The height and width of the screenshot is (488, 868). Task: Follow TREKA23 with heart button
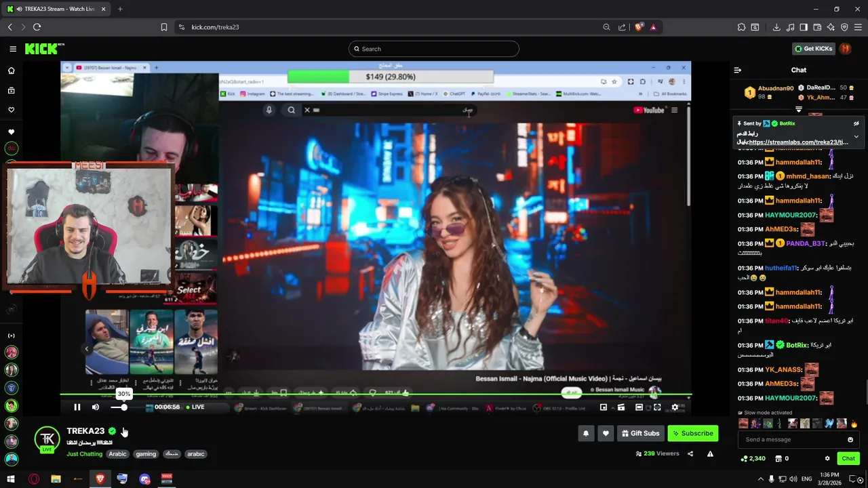606,433
